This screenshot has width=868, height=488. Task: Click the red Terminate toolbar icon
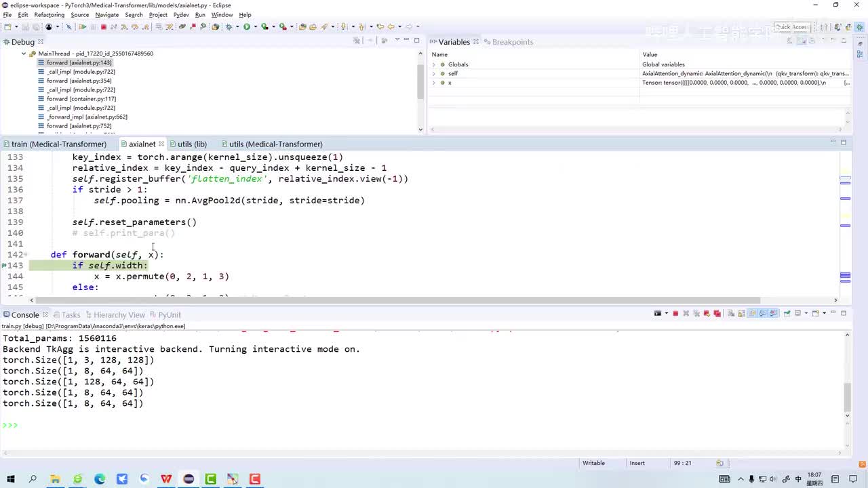pos(104,26)
